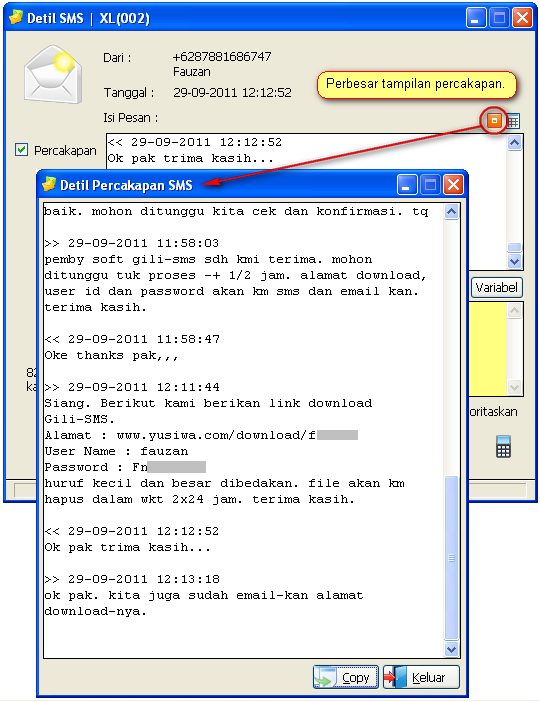Click up arrow of Isi Pesan scrollbar
This screenshot has width=540, height=702.
click(514, 143)
